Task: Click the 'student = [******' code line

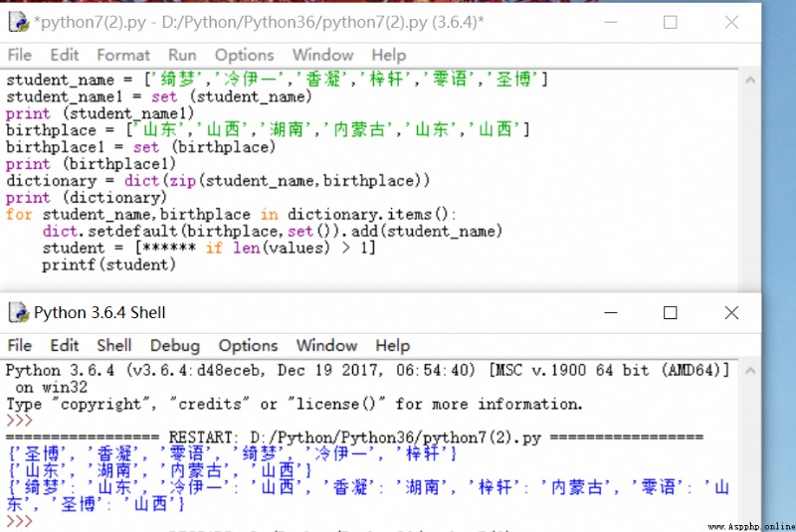Action: [209, 248]
